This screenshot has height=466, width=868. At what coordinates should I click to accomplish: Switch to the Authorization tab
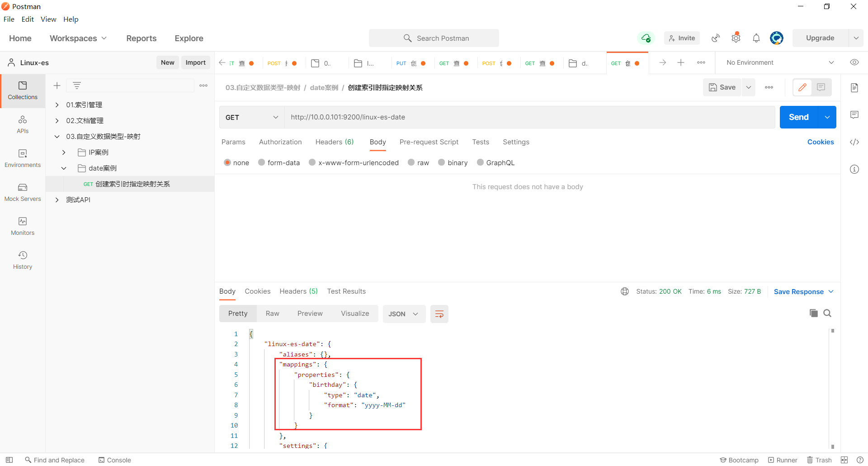[280, 142]
